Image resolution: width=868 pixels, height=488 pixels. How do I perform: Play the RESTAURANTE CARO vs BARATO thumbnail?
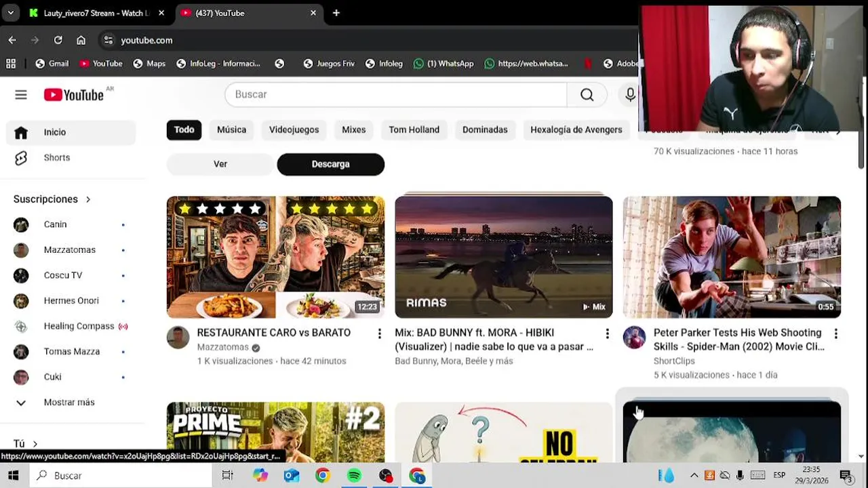click(275, 257)
